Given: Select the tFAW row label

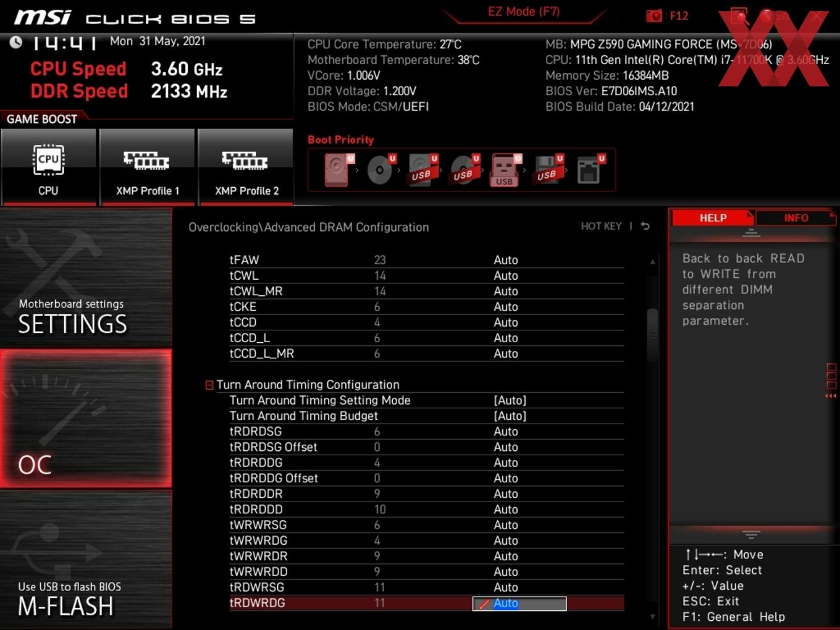Looking at the screenshot, I should [x=245, y=260].
